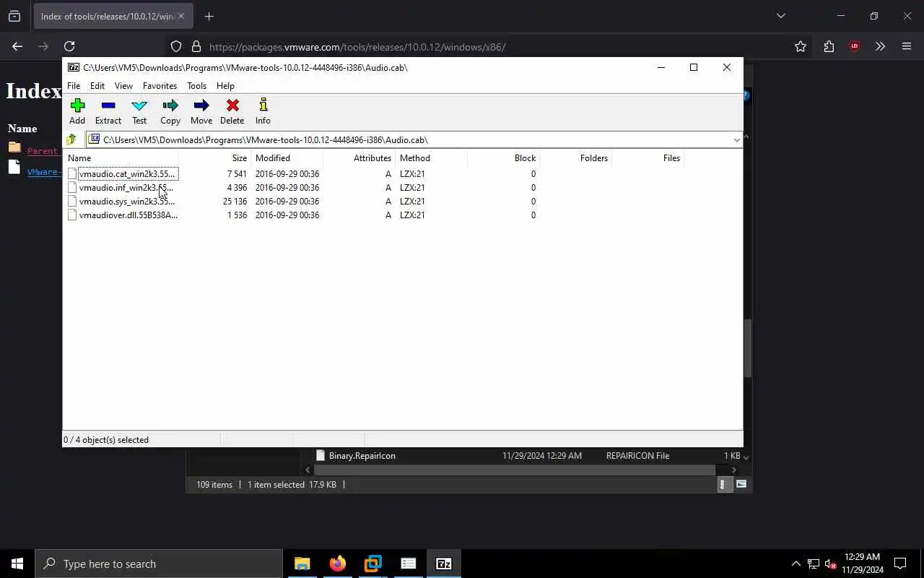The width and height of the screenshot is (924, 578).
Task: Click the site padlock icon in Firefox
Action: click(x=196, y=46)
